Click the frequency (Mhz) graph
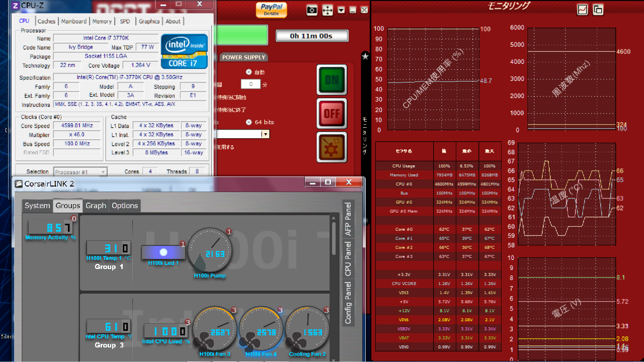The width and height of the screenshot is (644, 362). click(571, 79)
